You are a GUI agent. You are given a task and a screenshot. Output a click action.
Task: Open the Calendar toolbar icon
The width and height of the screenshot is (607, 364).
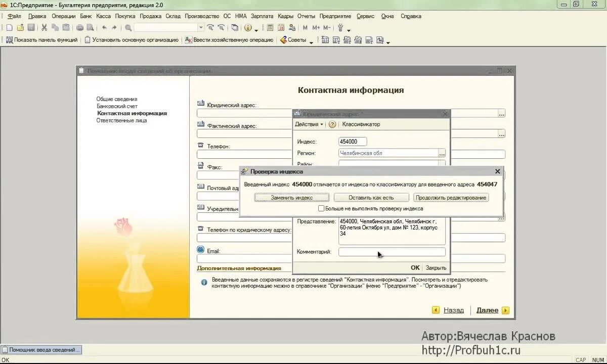click(x=281, y=28)
